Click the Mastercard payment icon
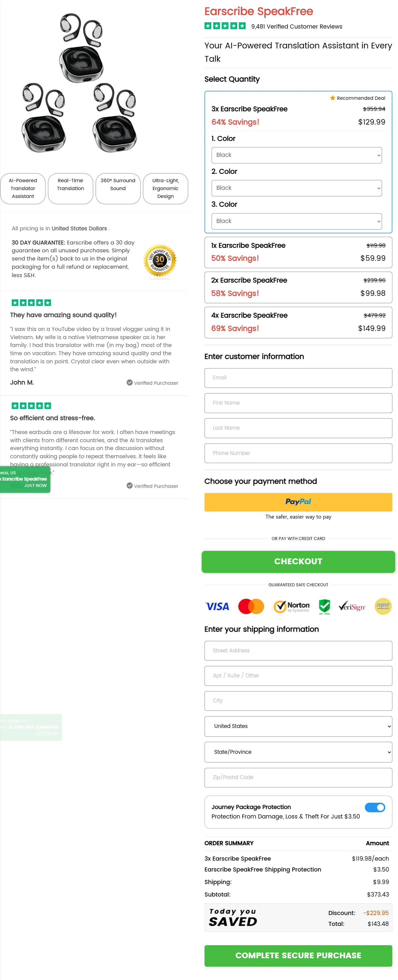 pyautogui.click(x=251, y=606)
